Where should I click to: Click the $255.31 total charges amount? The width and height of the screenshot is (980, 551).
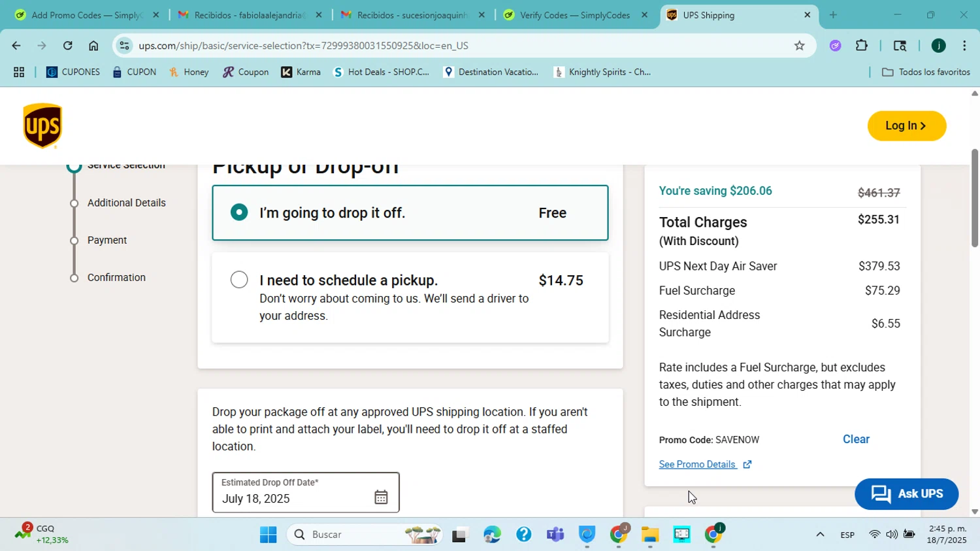coord(879,220)
